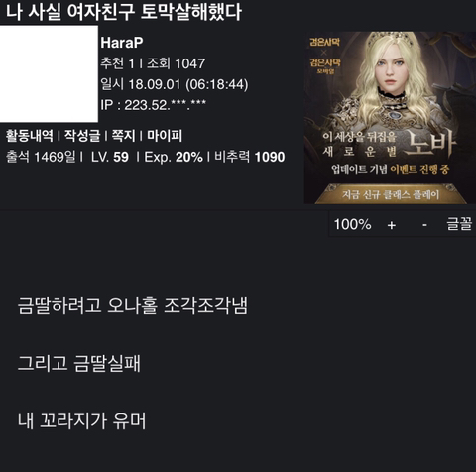Open the 작성글 written posts link
The image size is (476, 472).
(82, 136)
